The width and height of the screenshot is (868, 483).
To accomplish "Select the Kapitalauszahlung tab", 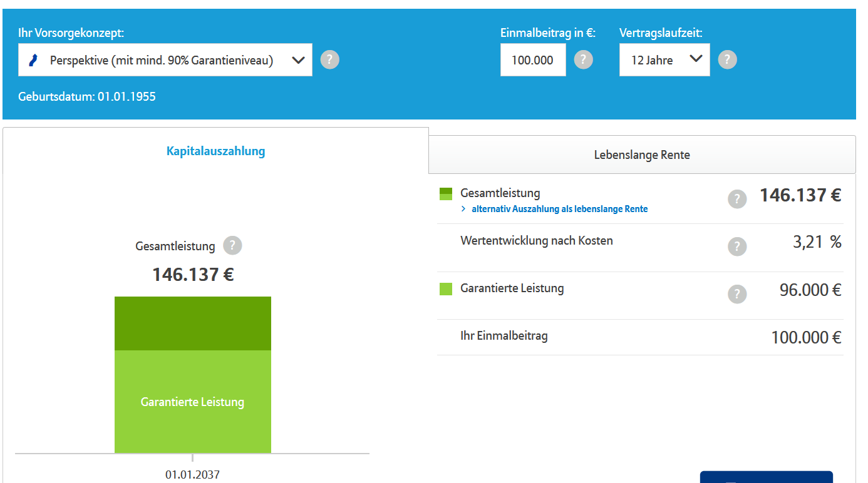I will coord(215,151).
